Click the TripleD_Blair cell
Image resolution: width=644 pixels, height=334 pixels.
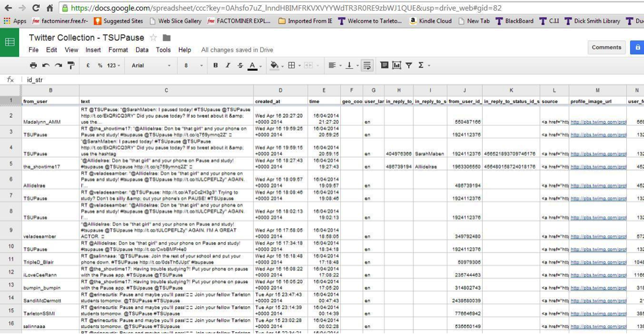click(x=50, y=259)
